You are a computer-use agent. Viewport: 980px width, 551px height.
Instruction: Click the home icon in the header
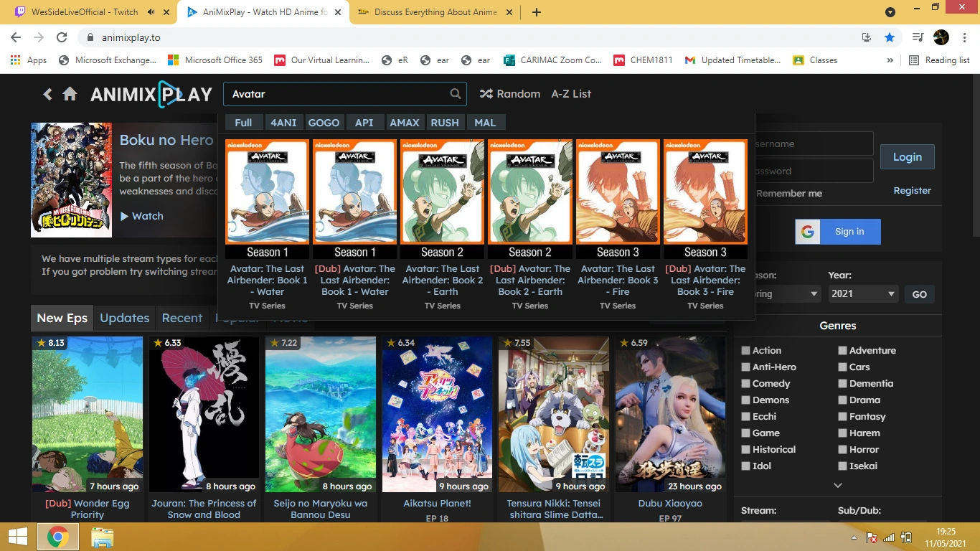click(68, 93)
